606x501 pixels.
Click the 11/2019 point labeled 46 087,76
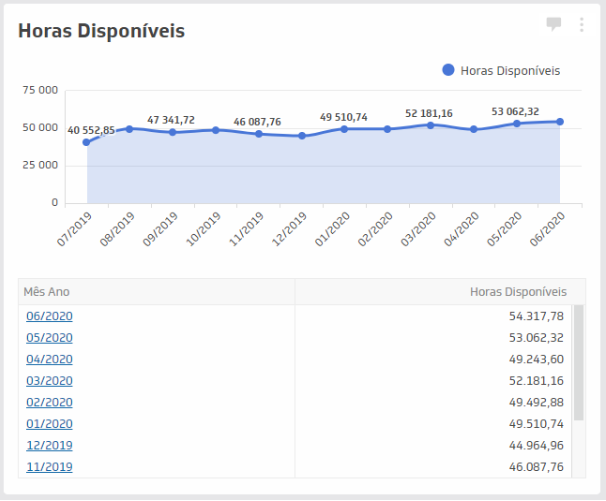pos(258,134)
